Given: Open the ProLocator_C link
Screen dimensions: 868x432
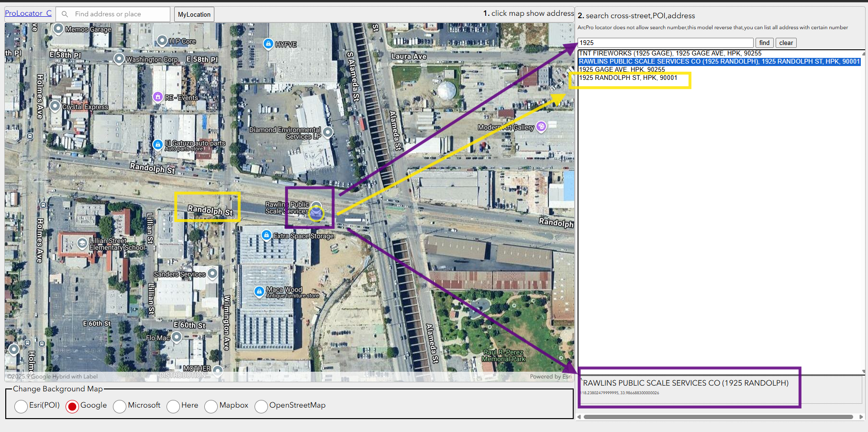Looking at the screenshot, I should (x=28, y=13).
